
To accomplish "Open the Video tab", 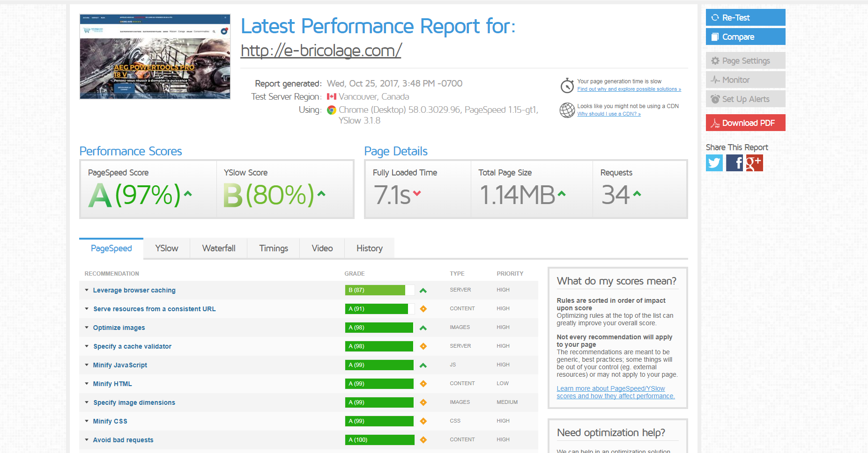I will (322, 248).
